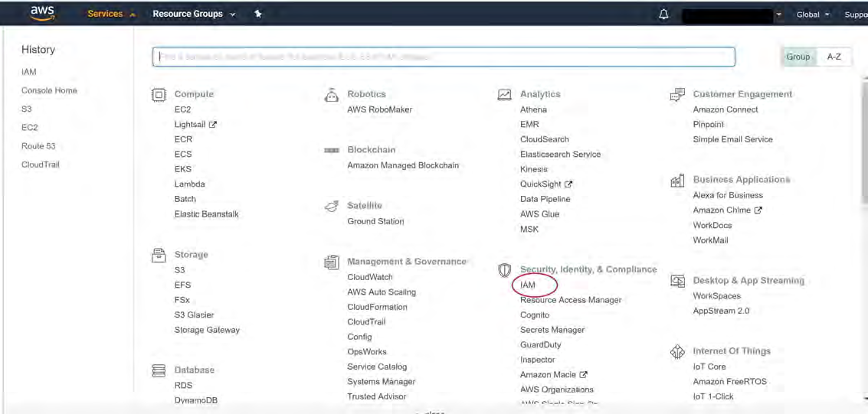This screenshot has width=868, height=414.
Task: Open Ground Station service
Action: 375,222
